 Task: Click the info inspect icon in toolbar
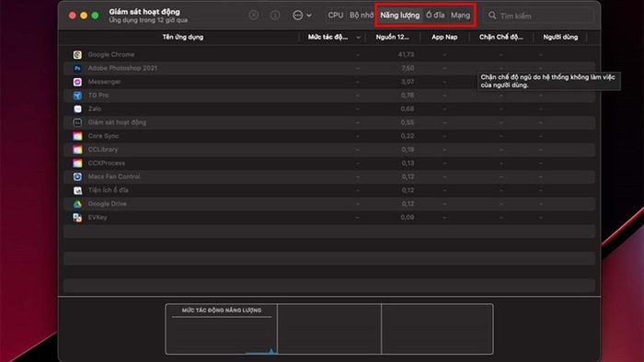275,16
